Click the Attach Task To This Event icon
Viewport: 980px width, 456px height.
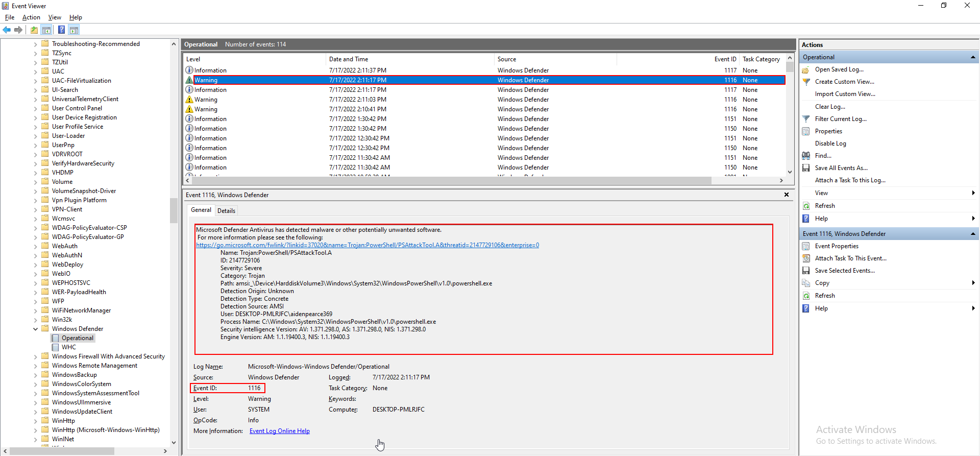[806, 258]
